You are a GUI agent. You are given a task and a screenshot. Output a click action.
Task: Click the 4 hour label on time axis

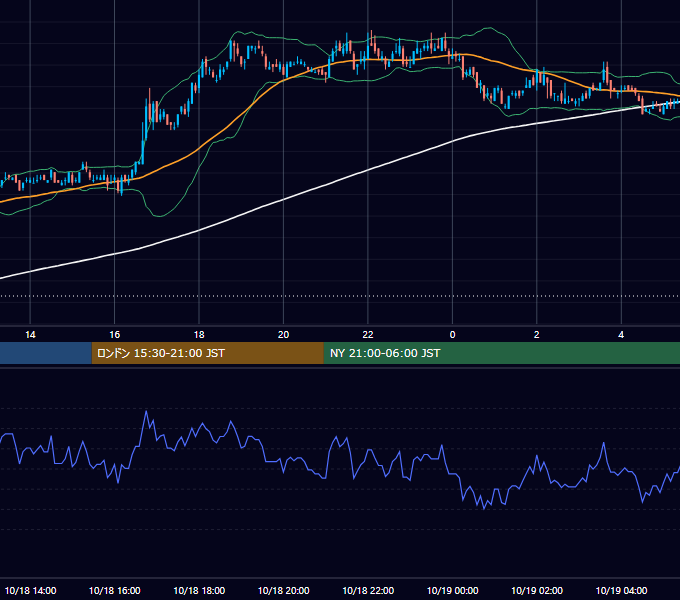coord(621,335)
